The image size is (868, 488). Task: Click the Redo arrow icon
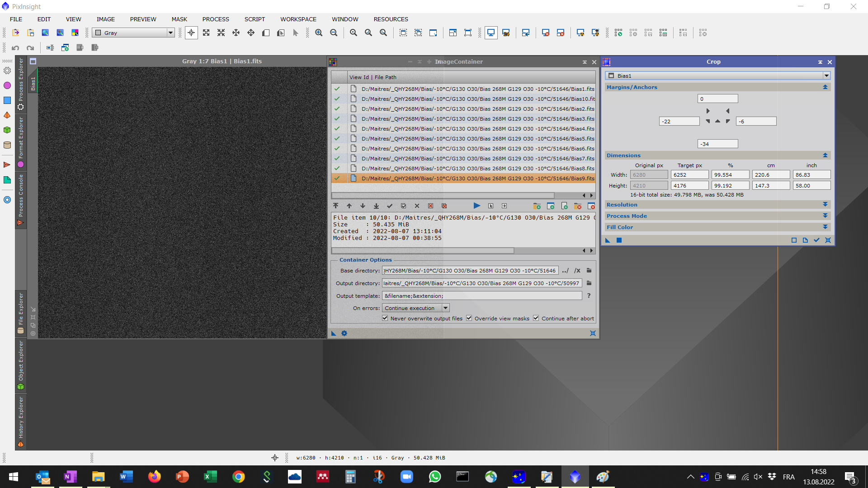(x=30, y=47)
